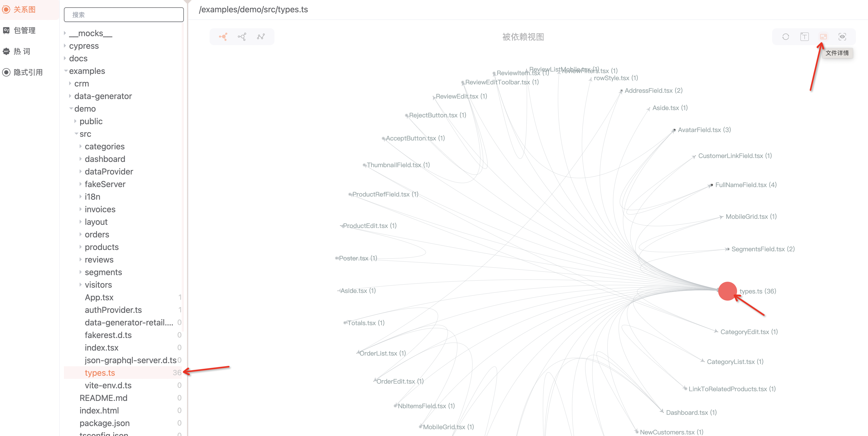Screen dimensions: 868x436
Task: Open authProvider.ts file
Action: tap(113, 310)
